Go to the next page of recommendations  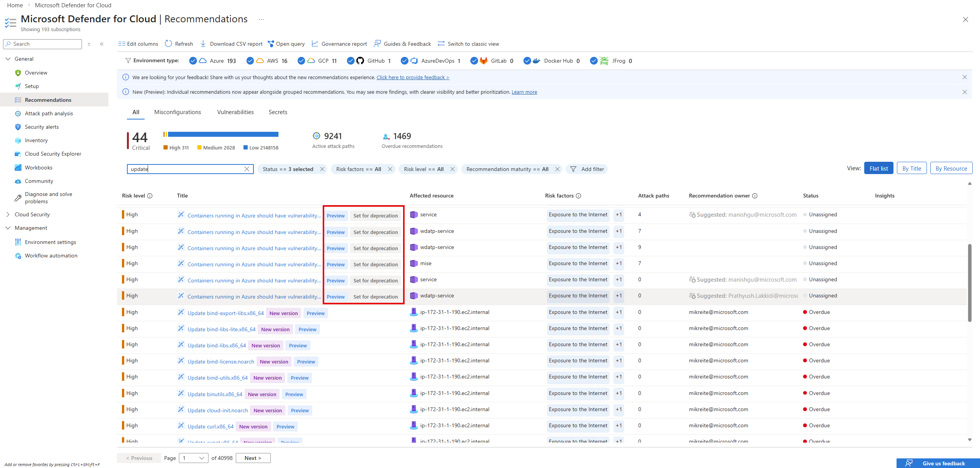[253, 458]
